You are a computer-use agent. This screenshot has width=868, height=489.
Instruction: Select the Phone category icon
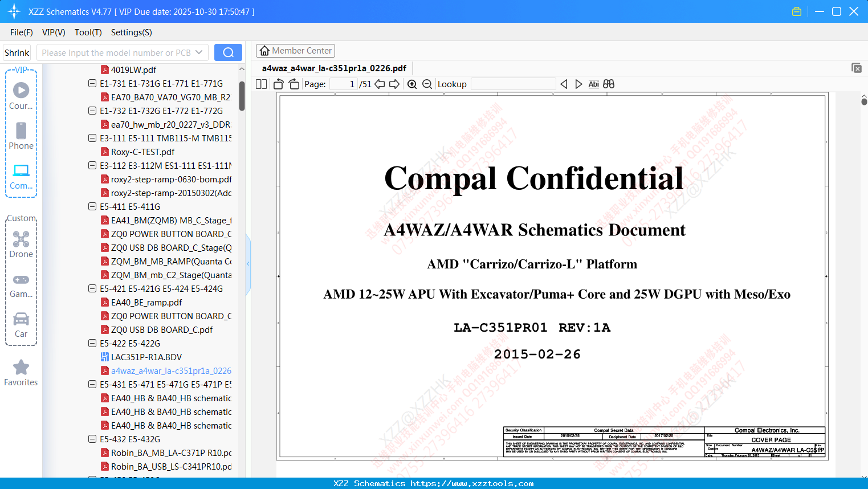[21, 136]
